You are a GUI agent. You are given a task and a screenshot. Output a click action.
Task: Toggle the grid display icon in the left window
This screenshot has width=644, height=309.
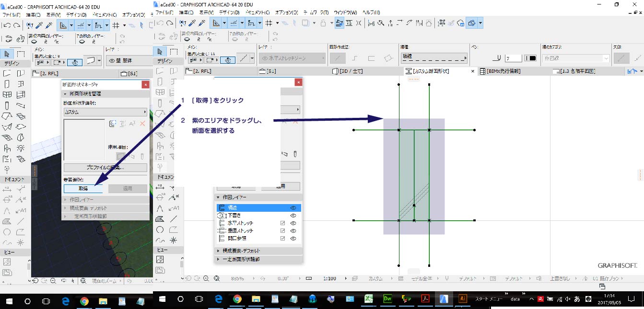[x=117, y=25]
